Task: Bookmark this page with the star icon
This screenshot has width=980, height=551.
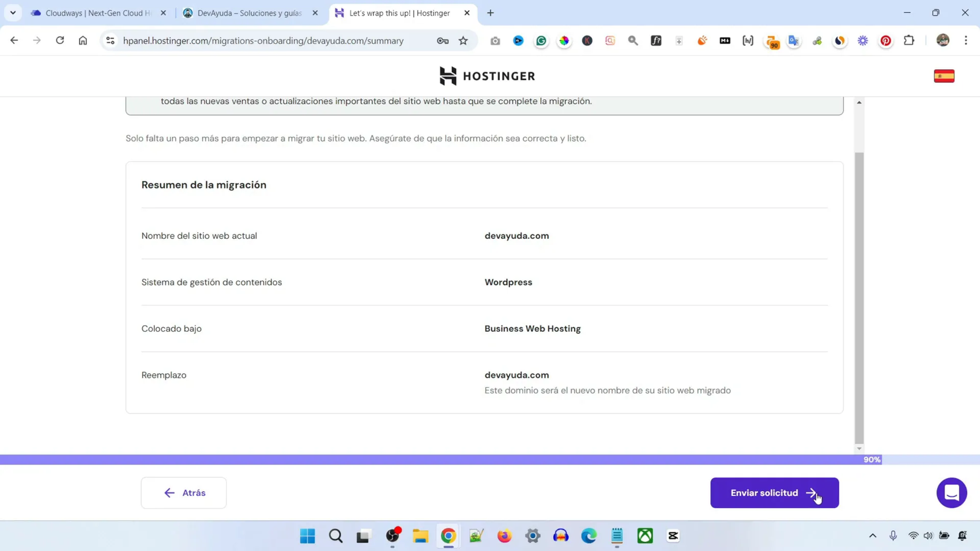Action: 463,40
